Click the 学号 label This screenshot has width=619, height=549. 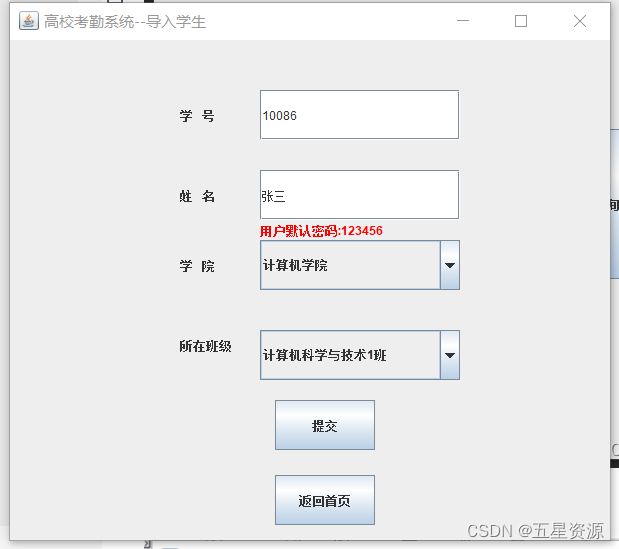(197, 116)
